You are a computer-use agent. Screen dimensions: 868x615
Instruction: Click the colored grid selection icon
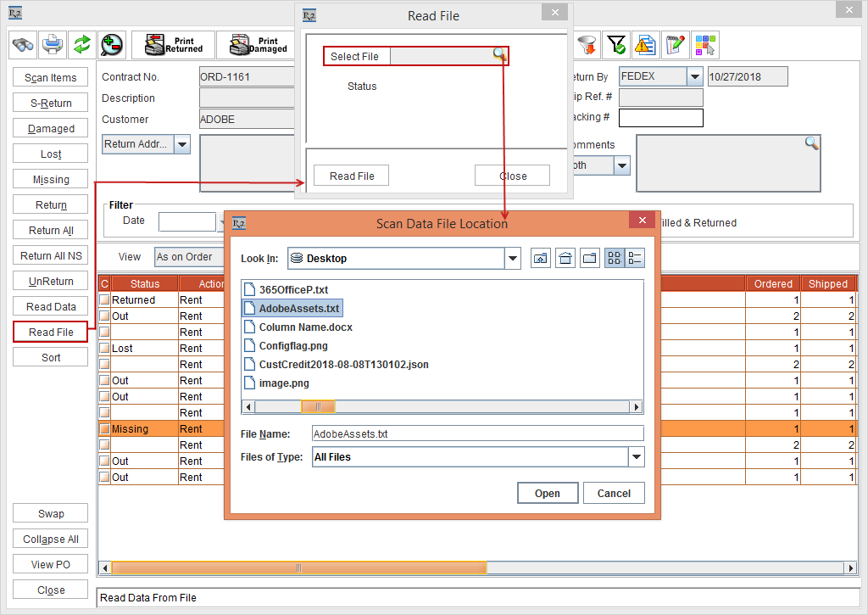[x=704, y=44]
